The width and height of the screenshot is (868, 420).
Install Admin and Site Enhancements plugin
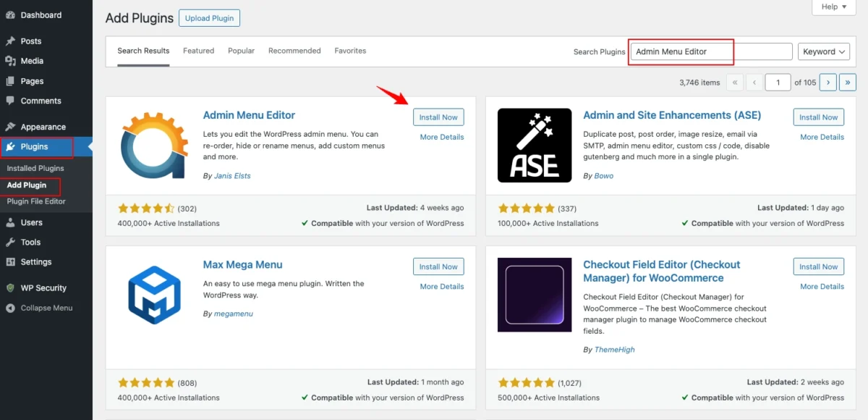point(819,117)
